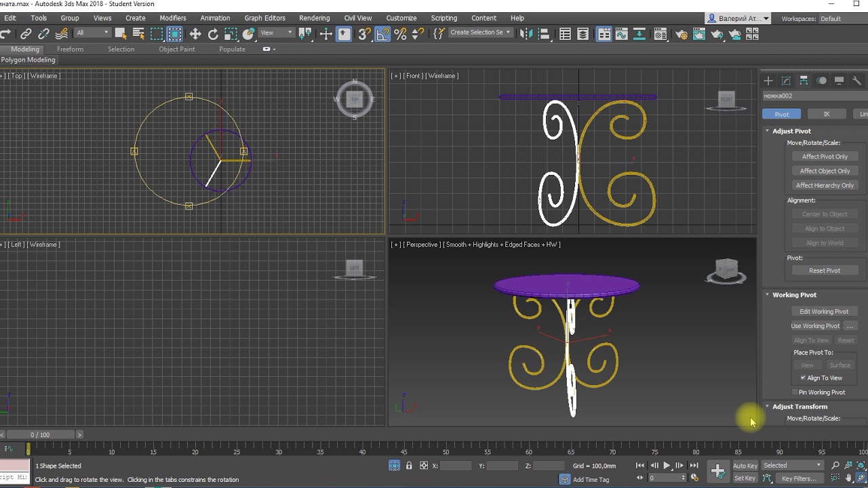Click the Mirror tool icon
Viewport: 868px width, 488px height.
(x=526, y=34)
